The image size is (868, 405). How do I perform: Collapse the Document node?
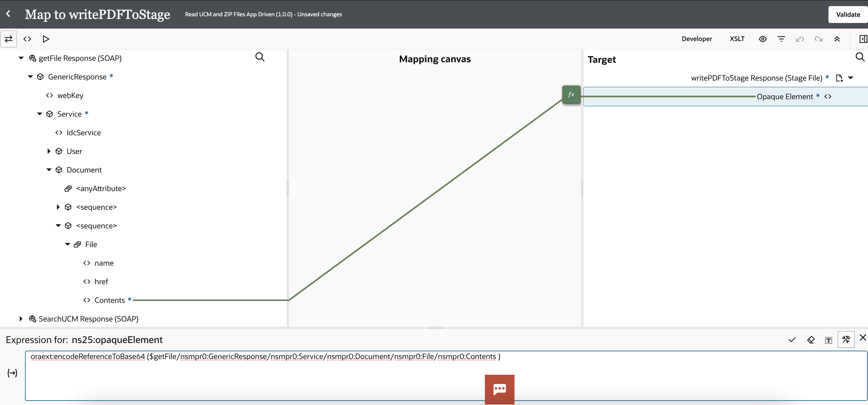[x=49, y=170]
